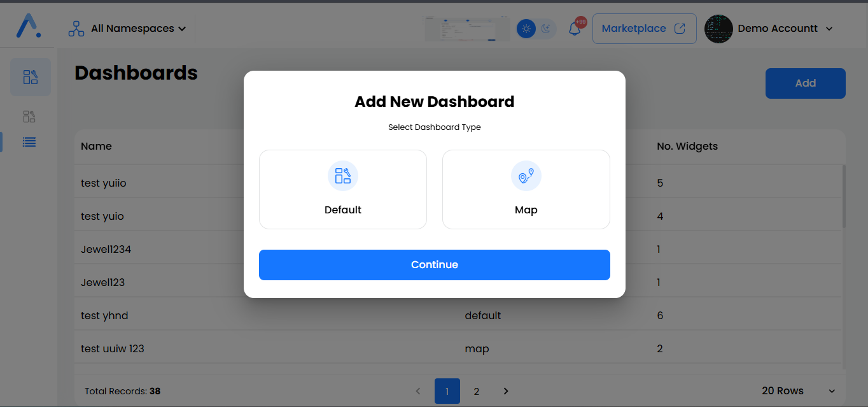This screenshot has height=407, width=868.
Task: Click the dashboard preview thumbnail in the header
Action: click(x=467, y=28)
